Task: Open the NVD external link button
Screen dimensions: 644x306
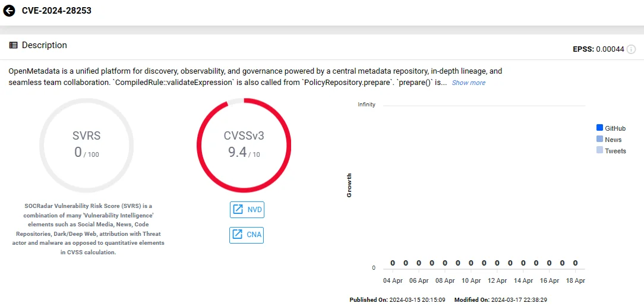Action: 247,210
